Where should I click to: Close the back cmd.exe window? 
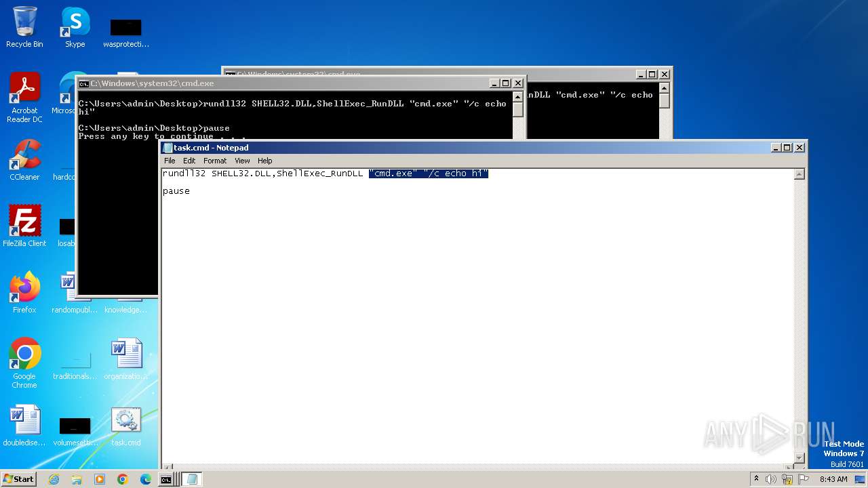click(x=665, y=74)
